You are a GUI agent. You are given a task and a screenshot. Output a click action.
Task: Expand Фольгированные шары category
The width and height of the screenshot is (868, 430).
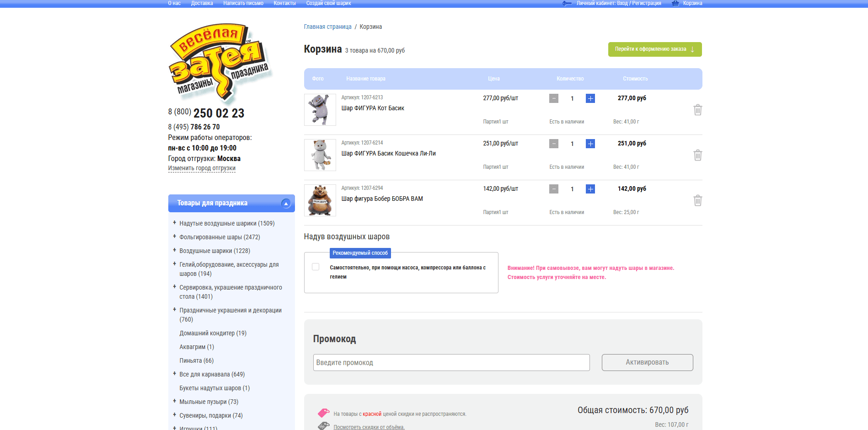(174, 236)
